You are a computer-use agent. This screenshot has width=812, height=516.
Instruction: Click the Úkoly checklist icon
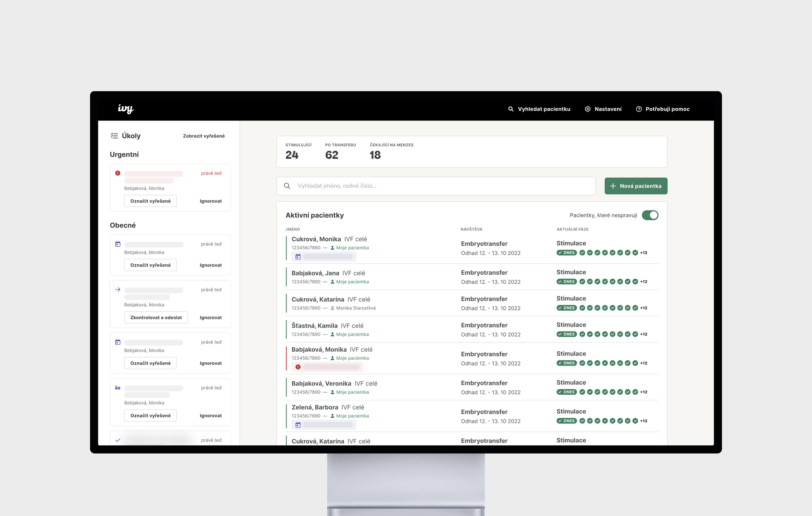point(114,136)
